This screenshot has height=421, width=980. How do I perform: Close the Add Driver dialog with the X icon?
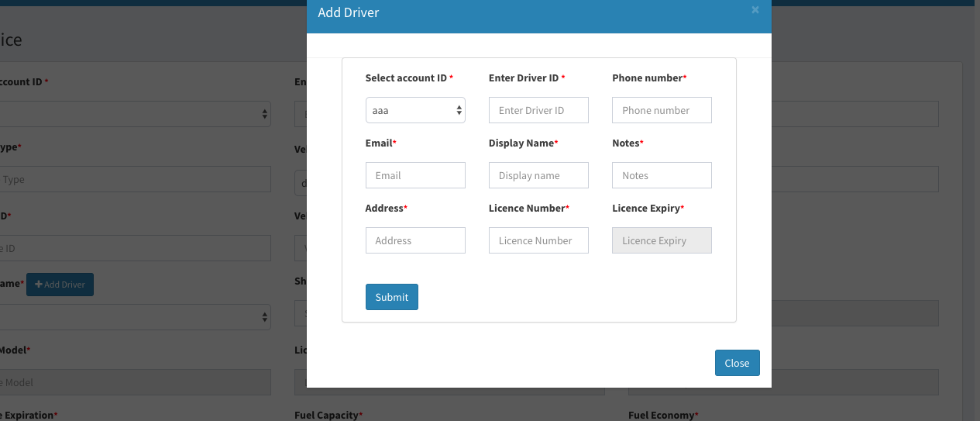(755, 10)
